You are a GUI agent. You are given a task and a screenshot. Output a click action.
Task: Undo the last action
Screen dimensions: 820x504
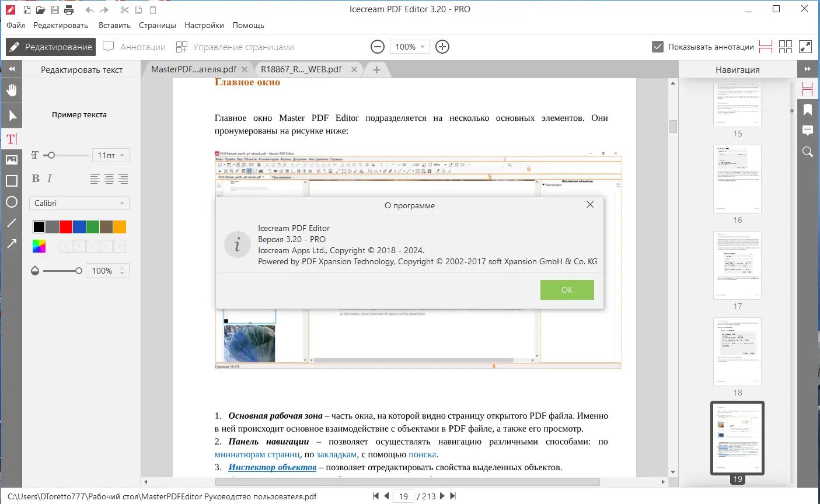89,10
